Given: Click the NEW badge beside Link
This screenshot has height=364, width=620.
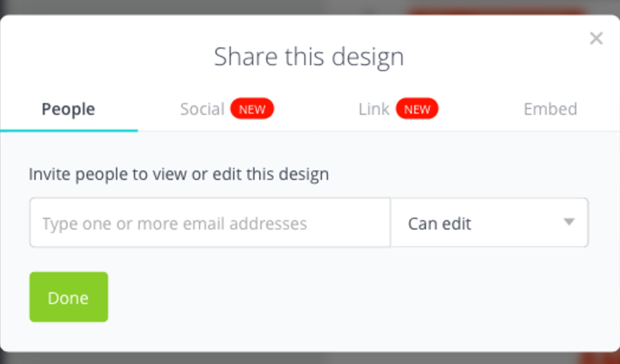Looking at the screenshot, I should tap(417, 109).
